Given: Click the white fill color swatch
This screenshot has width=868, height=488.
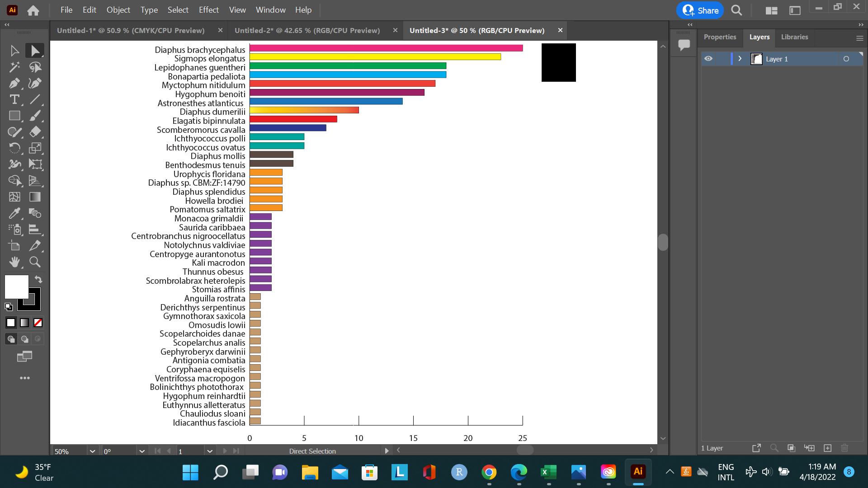Looking at the screenshot, I should 17,287.
